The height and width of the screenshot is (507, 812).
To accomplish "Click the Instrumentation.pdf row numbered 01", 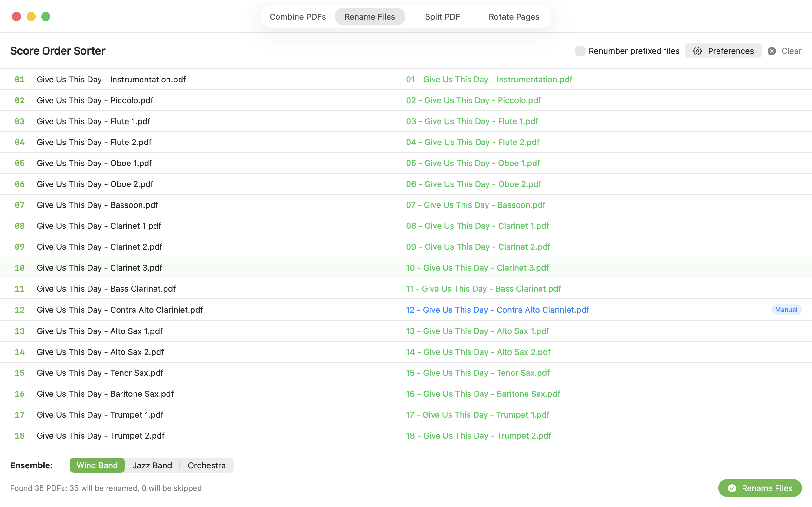I will coord(111,80).
